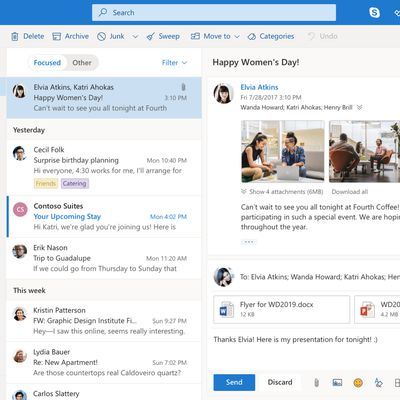Viewport: 400px width, 400px height.
Task: Click the reply body text Thanks Elvia
Action: tap(295, 340)
